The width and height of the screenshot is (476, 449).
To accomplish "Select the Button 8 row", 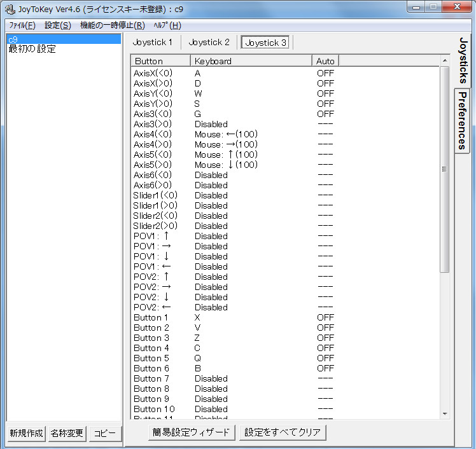I will 285,389.
